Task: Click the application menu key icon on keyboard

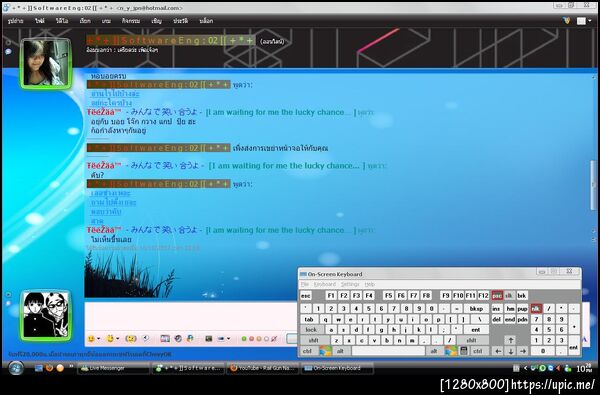Action: click(x=463, y=351)
